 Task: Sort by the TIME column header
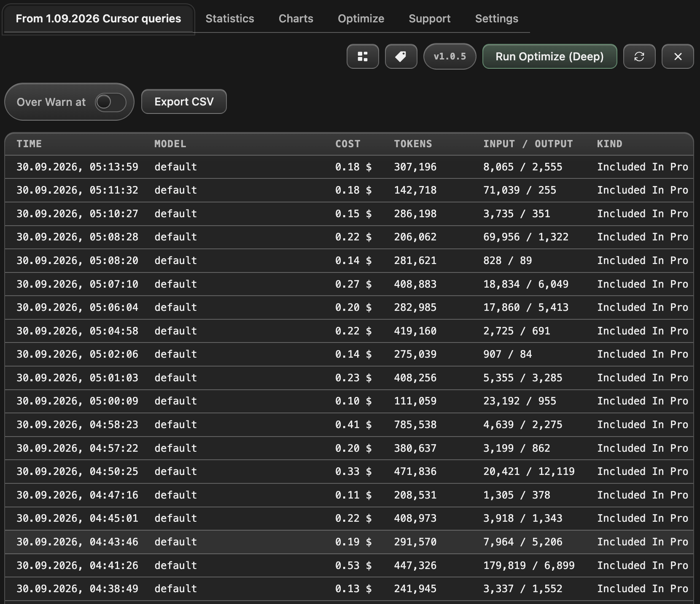tap(29, 144)
